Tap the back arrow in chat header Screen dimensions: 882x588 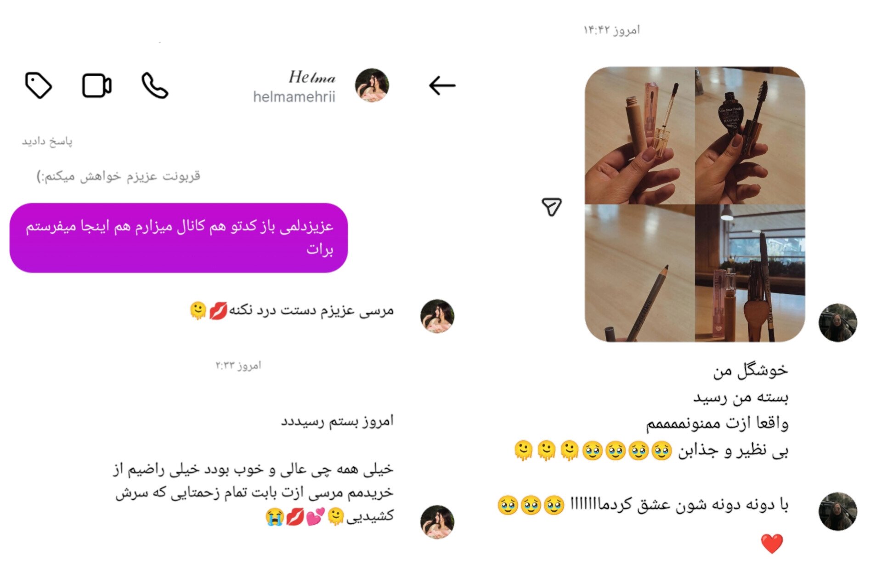pos(442,85)
